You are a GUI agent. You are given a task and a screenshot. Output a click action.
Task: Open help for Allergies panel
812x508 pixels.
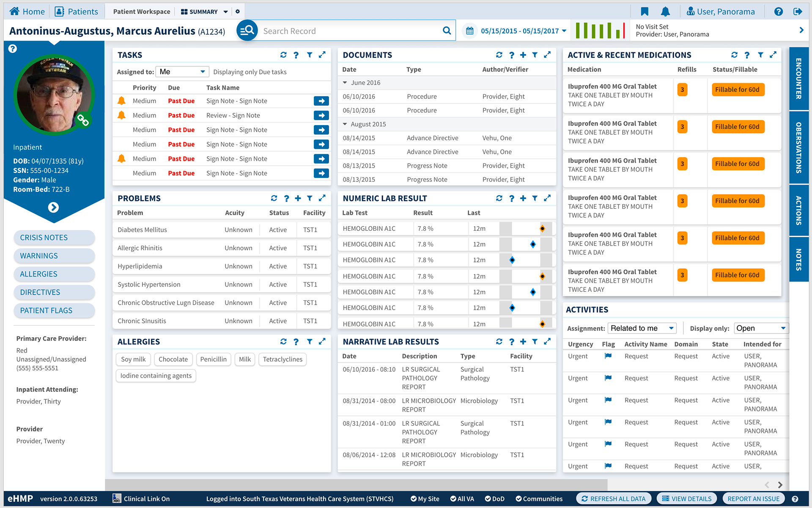[296, 341]
